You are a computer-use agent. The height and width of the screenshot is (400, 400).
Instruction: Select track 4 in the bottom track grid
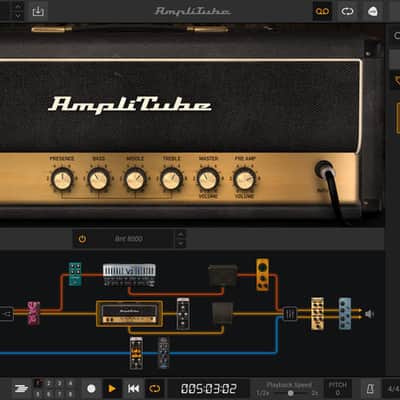70,383
